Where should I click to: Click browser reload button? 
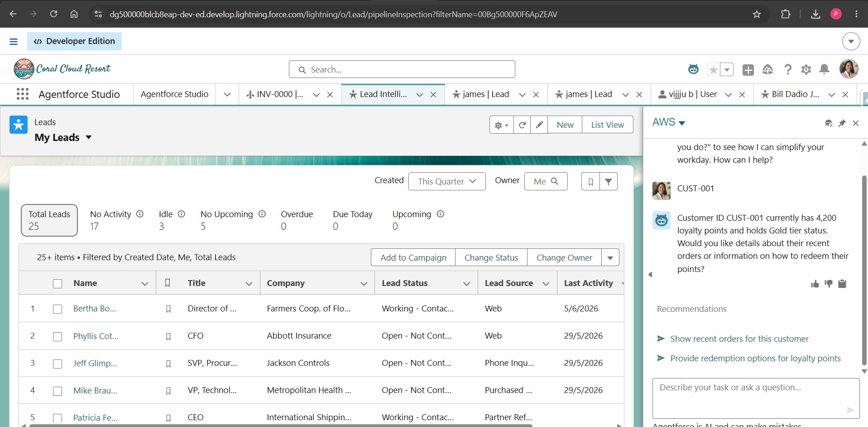coord(53,14)
